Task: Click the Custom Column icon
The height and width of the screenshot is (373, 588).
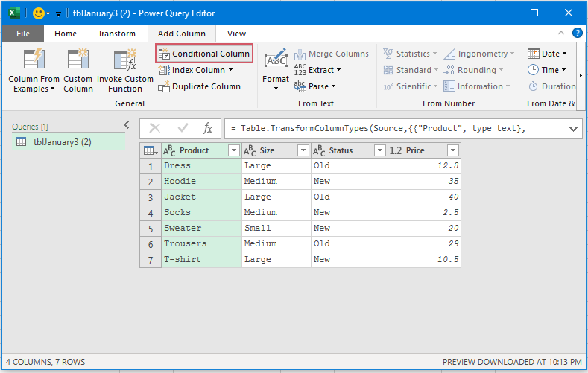Action: (x=78, y=60)
